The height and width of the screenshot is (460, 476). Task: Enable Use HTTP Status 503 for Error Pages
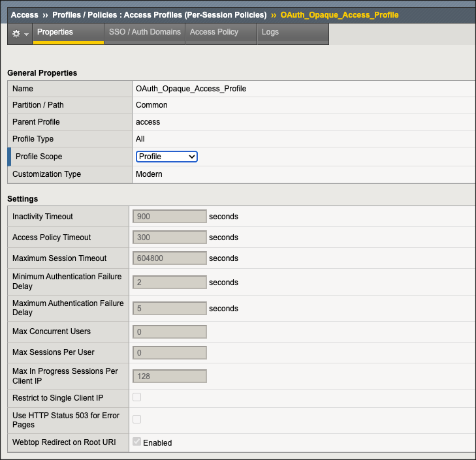[137, 419]
